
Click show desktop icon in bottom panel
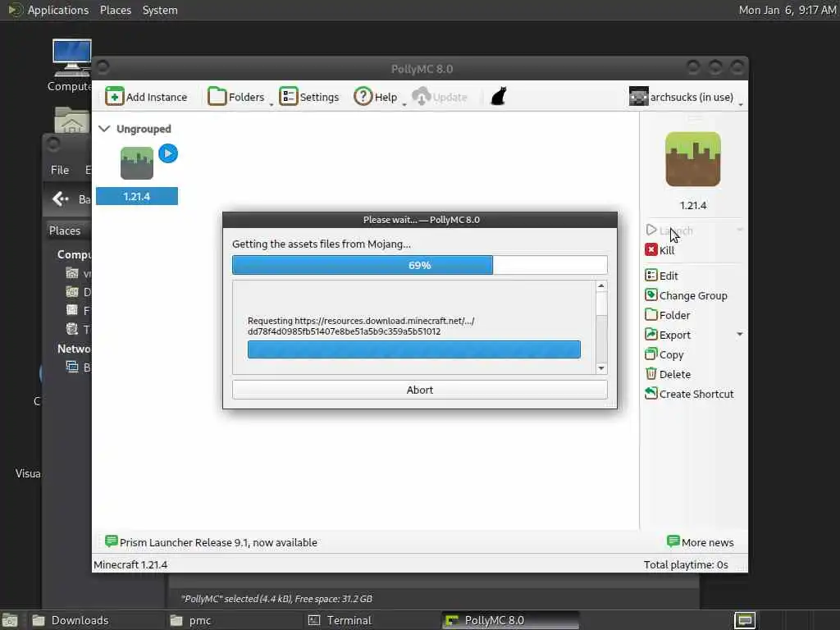coord(10,620)
